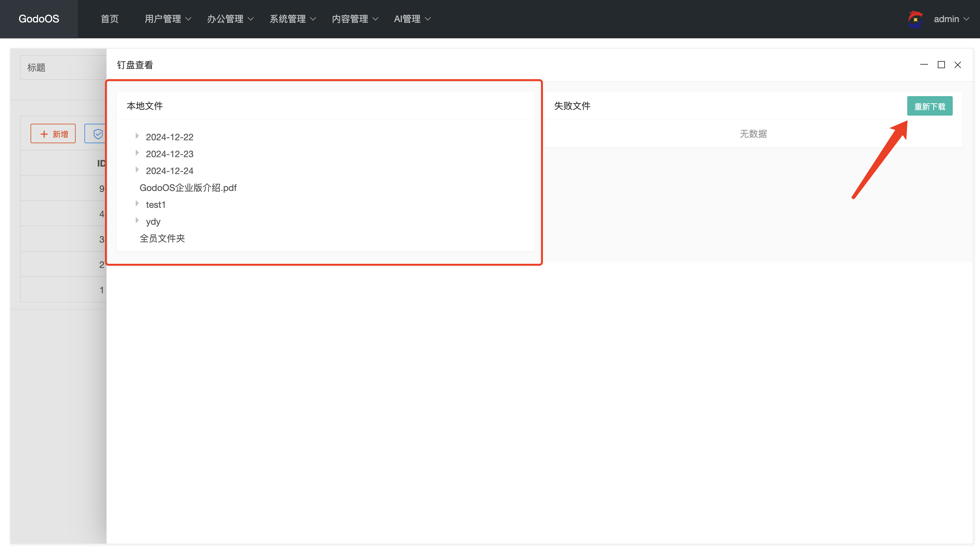Viewport: 980px width, 554px height.
Task: Click the 新增 button
Action: point(53,133)
